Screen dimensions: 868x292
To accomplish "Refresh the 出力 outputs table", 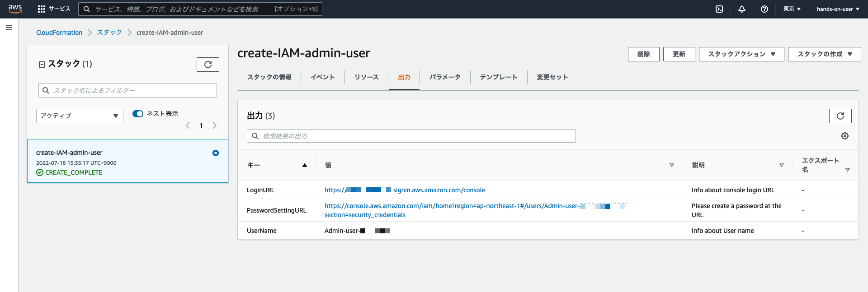I will 840,116.
